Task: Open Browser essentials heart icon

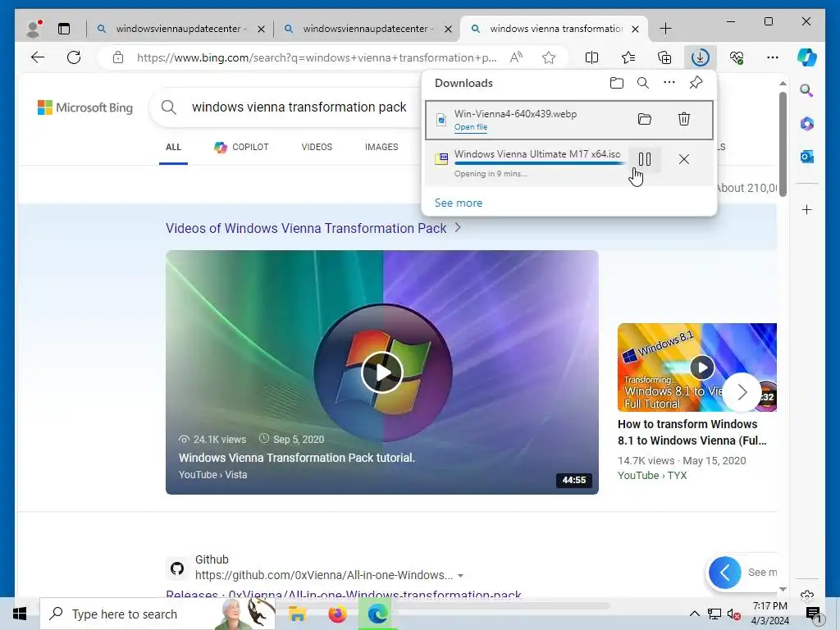Action: [737, 57]
